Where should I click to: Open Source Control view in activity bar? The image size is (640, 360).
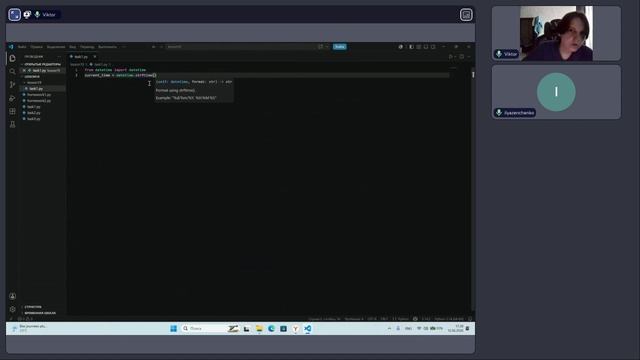point(12,85)
